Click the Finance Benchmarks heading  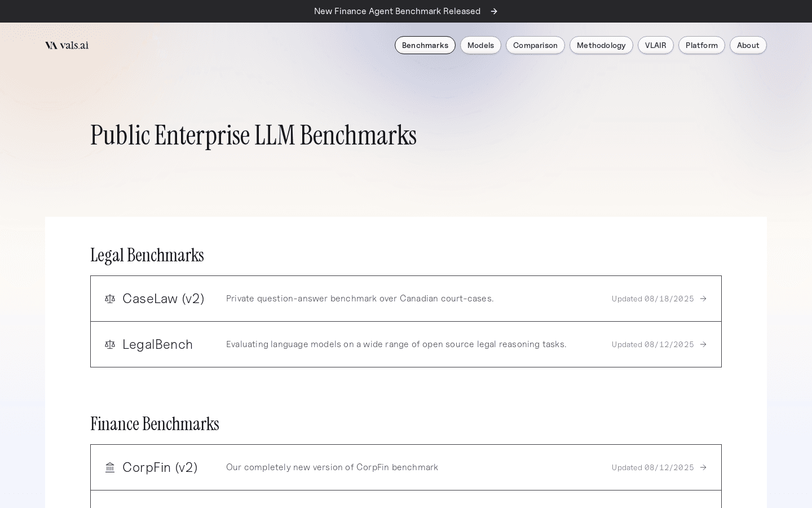(155, 424)
